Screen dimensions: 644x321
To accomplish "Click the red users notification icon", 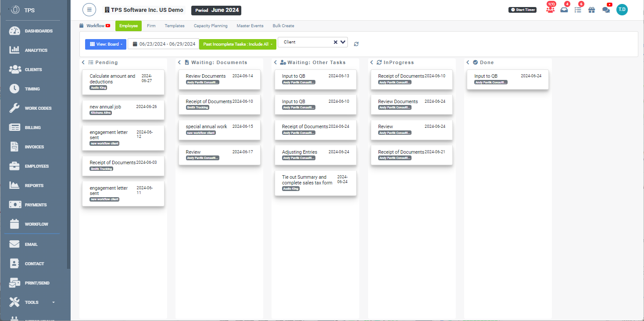I will point(550,10).
